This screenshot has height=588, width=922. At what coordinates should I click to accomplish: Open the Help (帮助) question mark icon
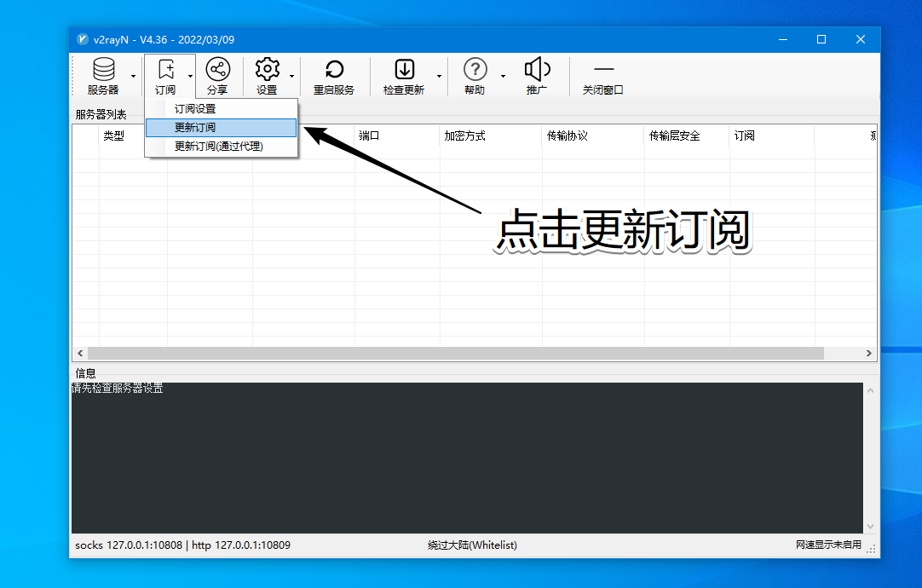pos(475,70)
